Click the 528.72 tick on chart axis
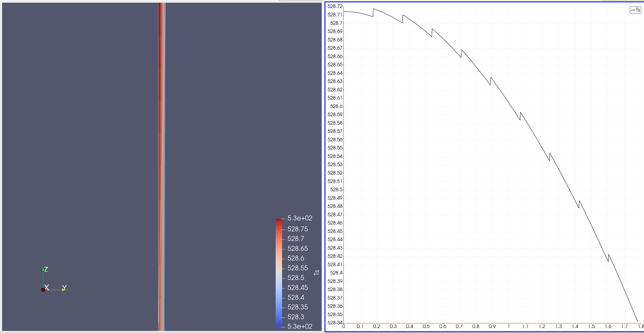644x333 pixels. tap(335, 6)
